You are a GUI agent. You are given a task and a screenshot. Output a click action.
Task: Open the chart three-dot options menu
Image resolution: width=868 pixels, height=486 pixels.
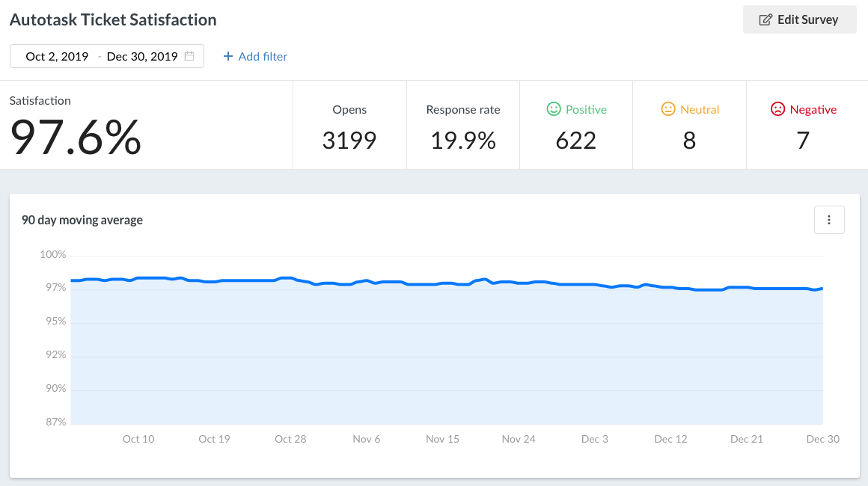(828, 220)
